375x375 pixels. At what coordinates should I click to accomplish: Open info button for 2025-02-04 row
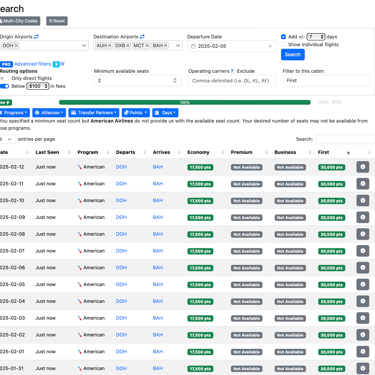pos(363,301)
